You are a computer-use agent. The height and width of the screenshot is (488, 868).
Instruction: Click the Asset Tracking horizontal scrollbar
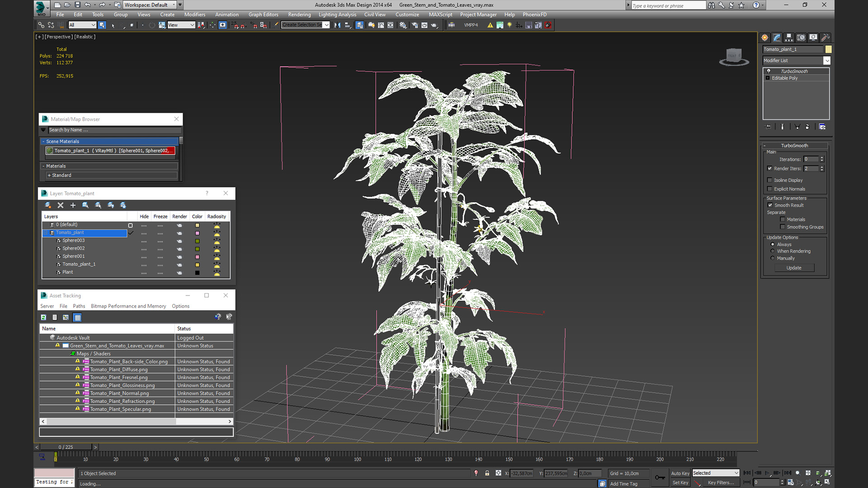point(137,421)
